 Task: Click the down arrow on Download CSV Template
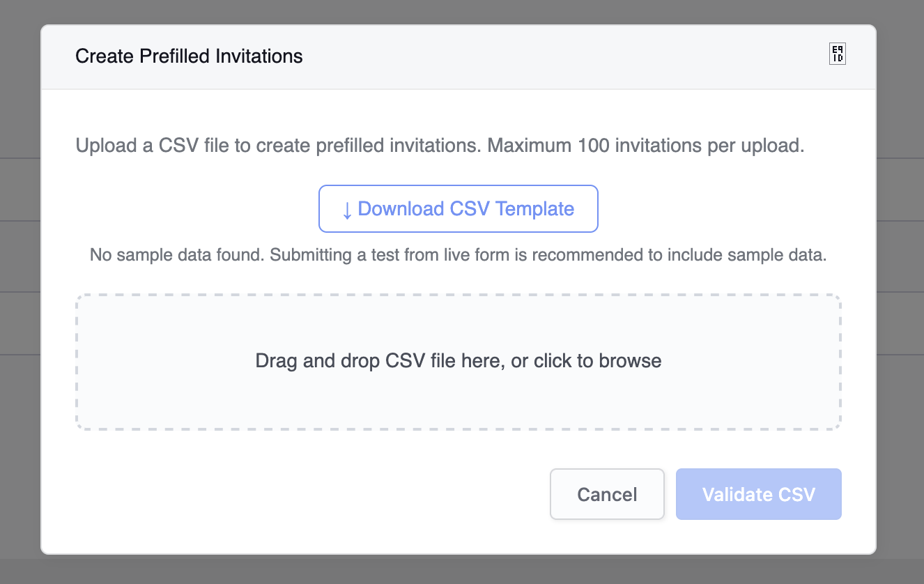coord(347,210)
